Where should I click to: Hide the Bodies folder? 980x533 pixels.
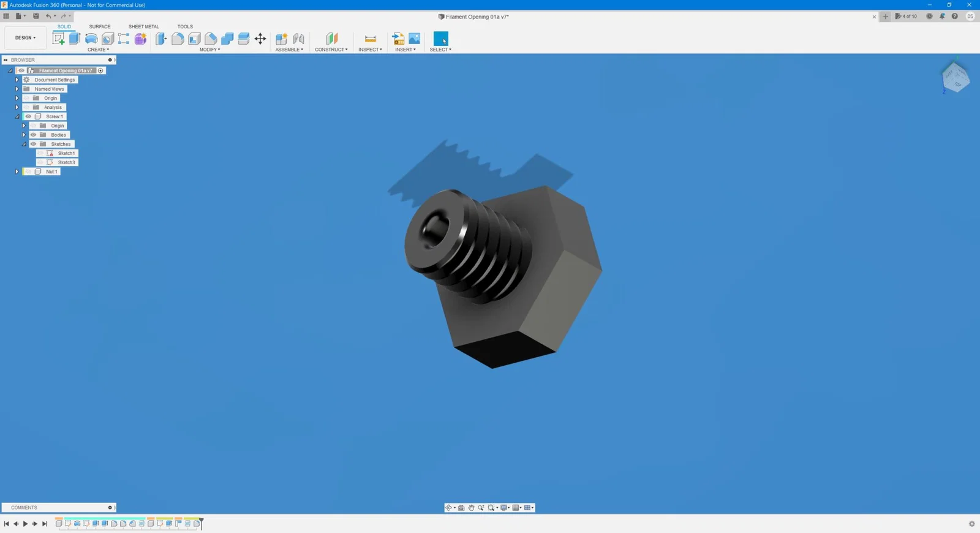click(34, 135)
